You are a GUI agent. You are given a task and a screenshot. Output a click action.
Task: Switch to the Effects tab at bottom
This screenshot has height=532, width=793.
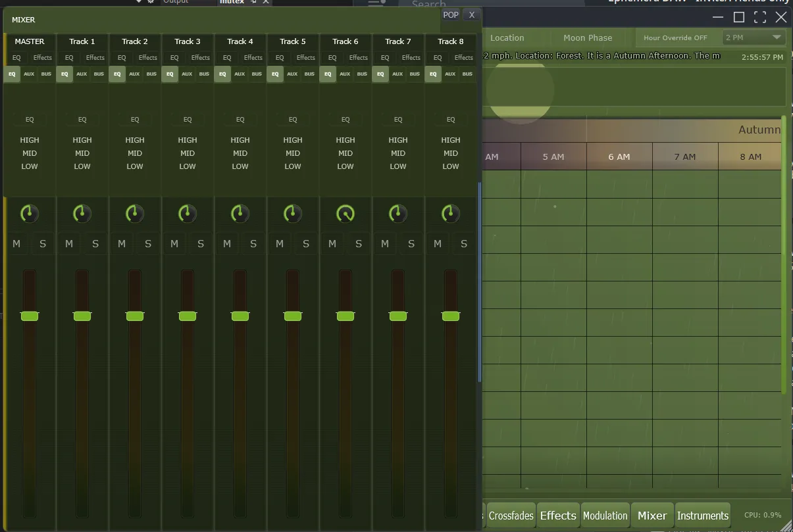(558, 516)
